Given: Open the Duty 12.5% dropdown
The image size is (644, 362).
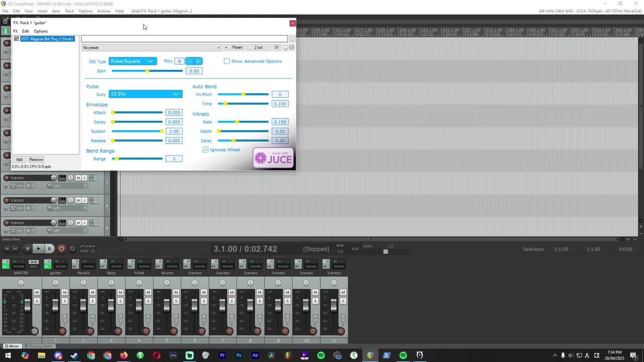Looking at the screenshot, I should [145, 94].
